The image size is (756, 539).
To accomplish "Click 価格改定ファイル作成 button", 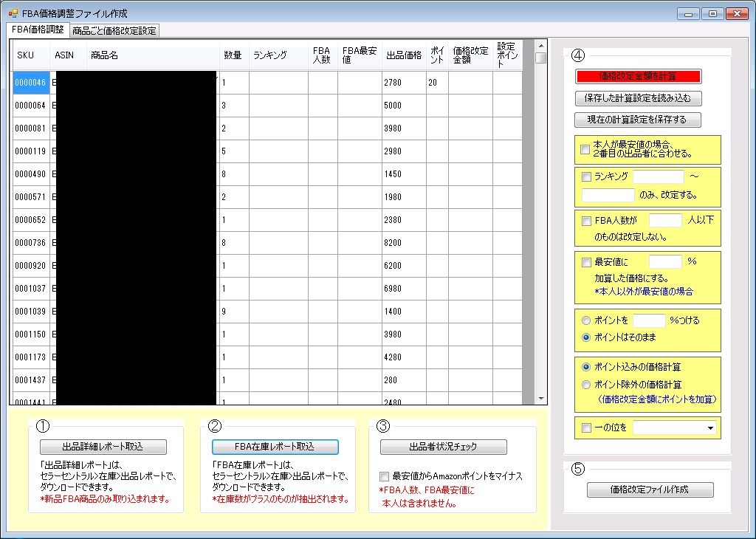I will [650, 490].
